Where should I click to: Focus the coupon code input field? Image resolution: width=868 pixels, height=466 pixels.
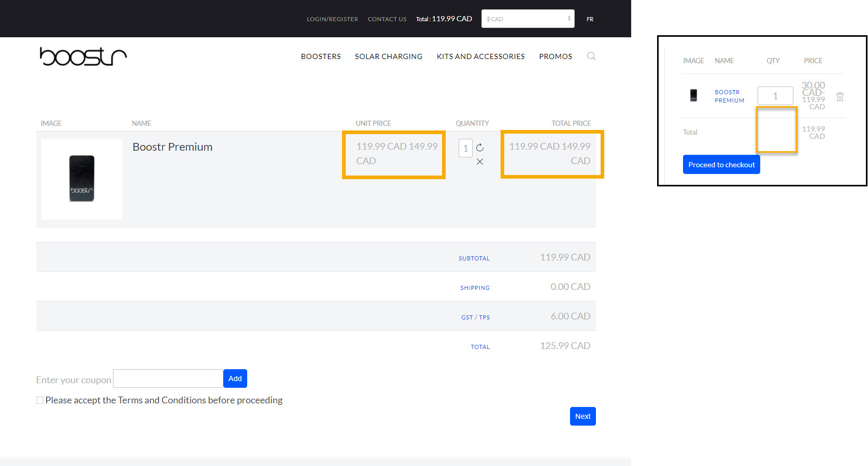click(168, 378)
